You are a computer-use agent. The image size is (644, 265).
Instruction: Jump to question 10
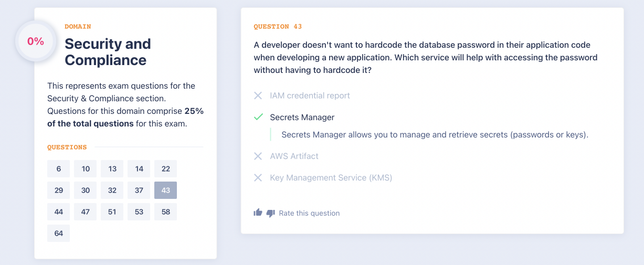point(86,169)
